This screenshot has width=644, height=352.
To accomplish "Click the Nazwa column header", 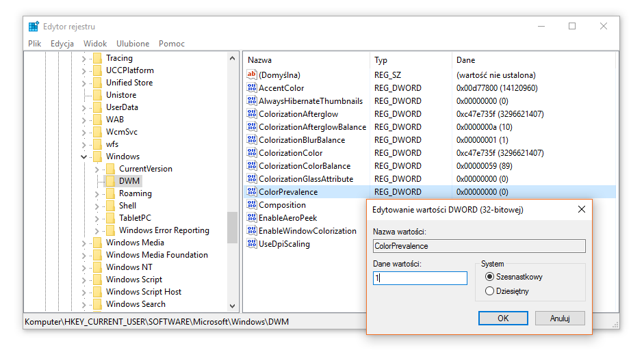I will tap(307, 60).
